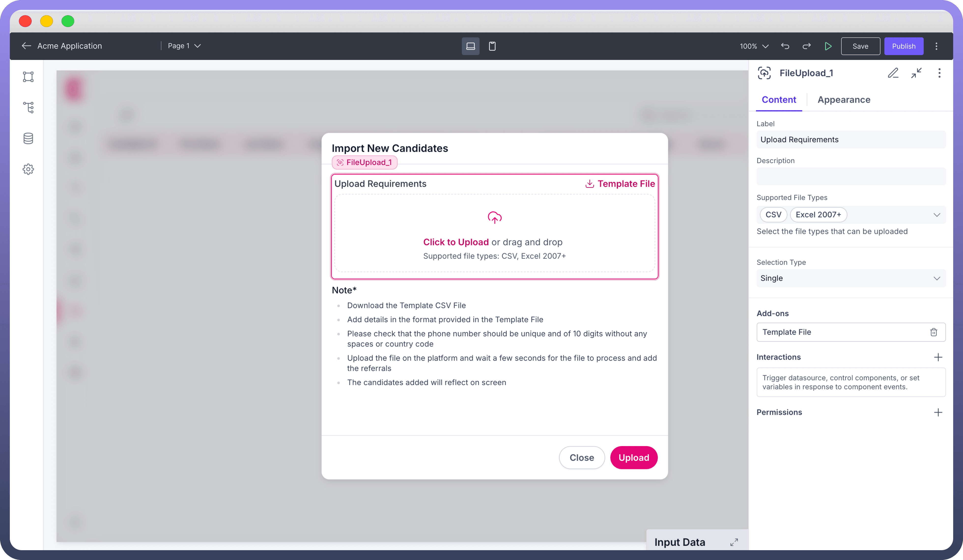This screenshot has height=560, width=963.
Task: Rename FileUpload_1 using the pencil icon
Action: 893,73
